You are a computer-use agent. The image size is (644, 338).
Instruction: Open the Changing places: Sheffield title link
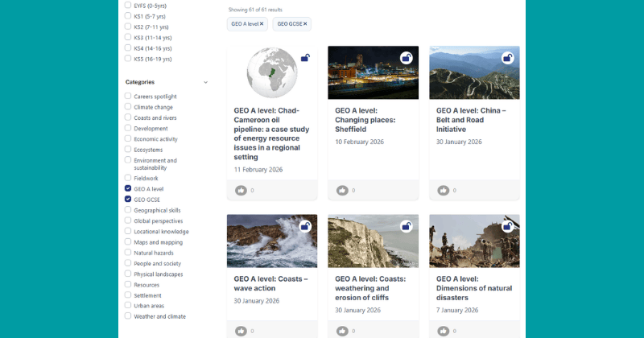click(365, 120)
